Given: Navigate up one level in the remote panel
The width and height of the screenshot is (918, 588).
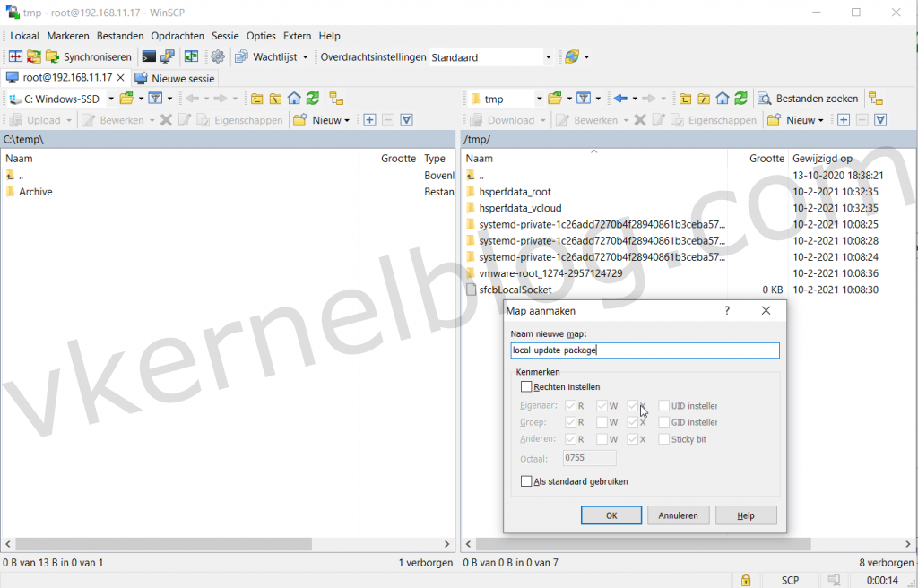Looking at the screenshot, I should pos(685,98).
